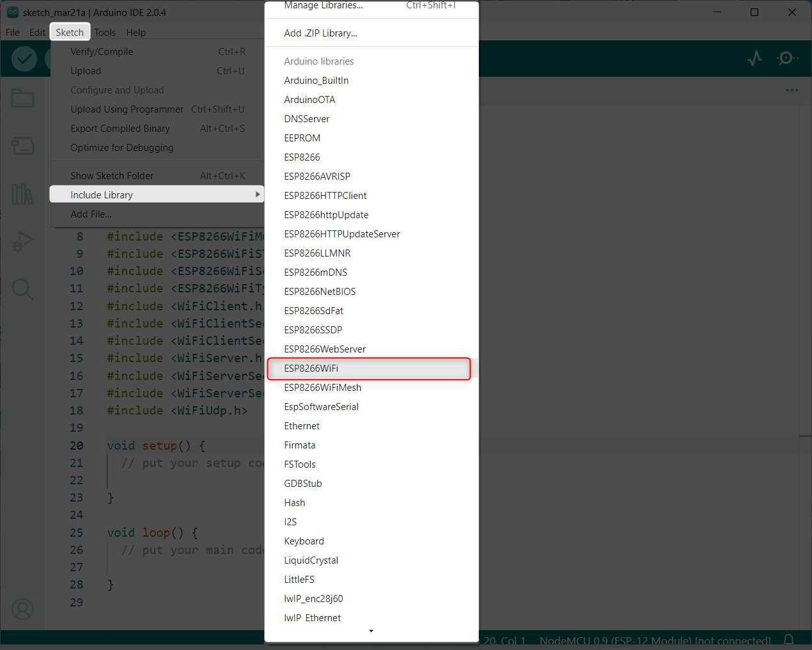Include the ESP8266HTTPUpdateServer library
This screenshot has height=650, width=812.
click(x=371, y=234)
